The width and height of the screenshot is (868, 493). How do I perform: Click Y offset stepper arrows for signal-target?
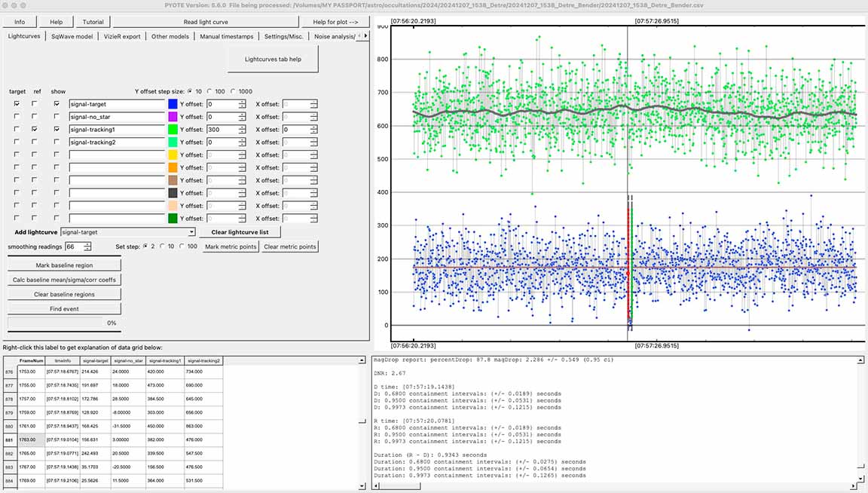pos(242,104)
